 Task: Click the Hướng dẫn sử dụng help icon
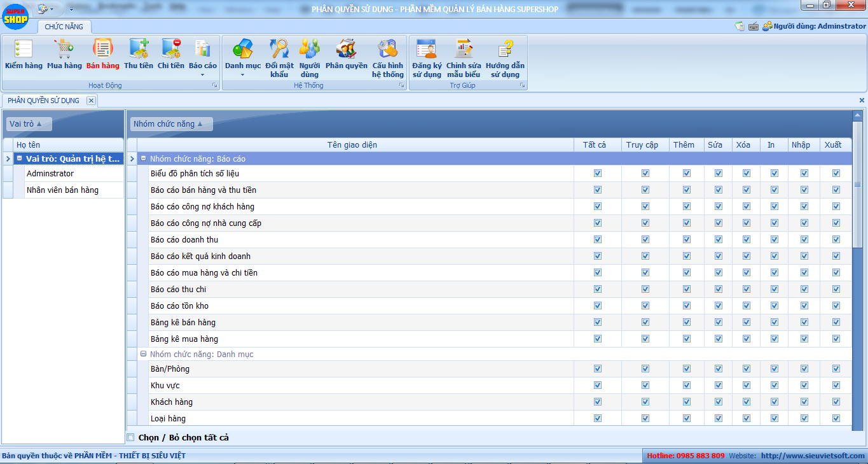[505, 57]
